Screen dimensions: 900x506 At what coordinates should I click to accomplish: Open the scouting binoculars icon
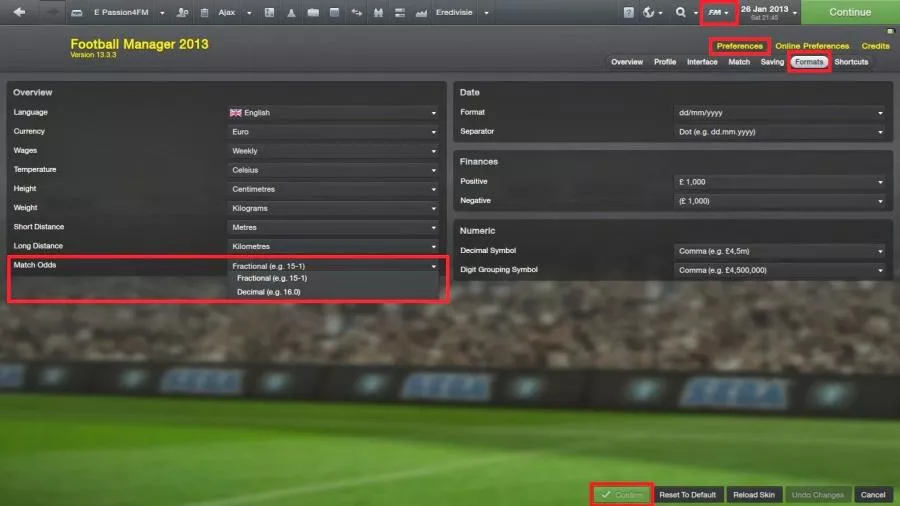[378, 12]
